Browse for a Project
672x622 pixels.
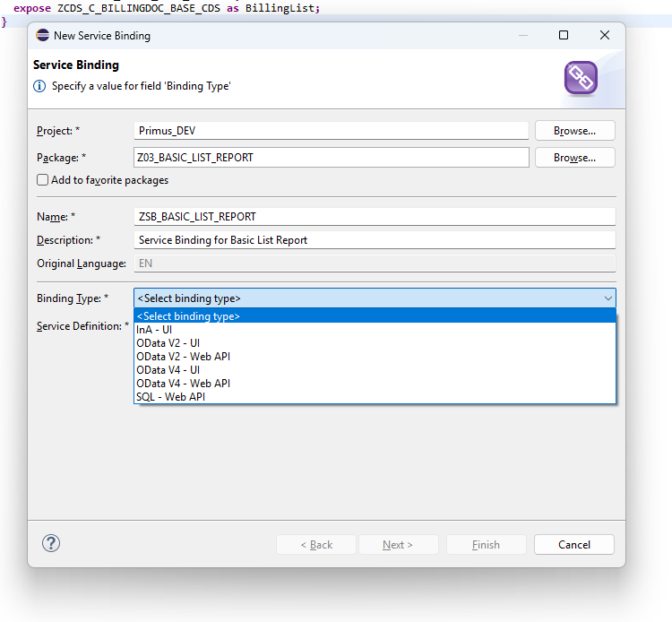pos(574,130)
